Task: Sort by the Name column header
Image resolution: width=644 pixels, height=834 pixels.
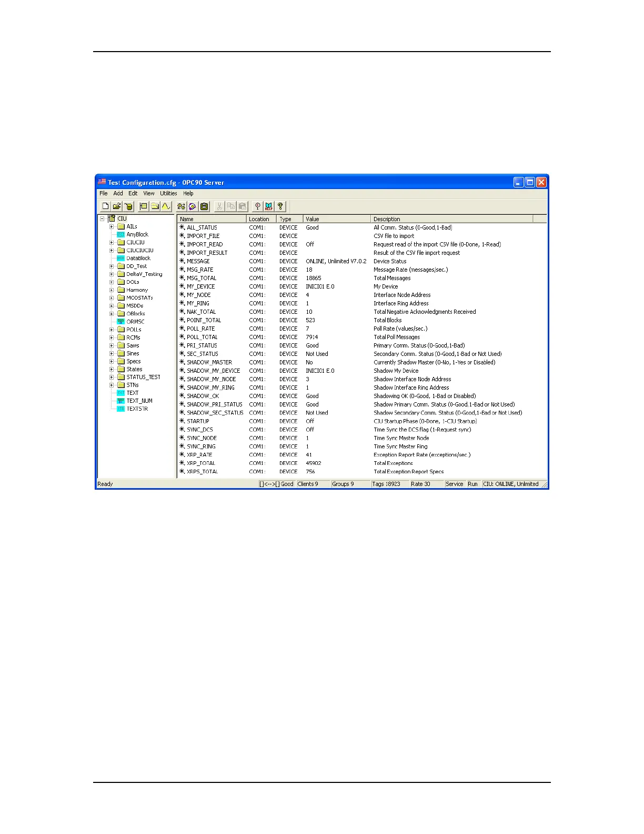Action: click(212, 219)
